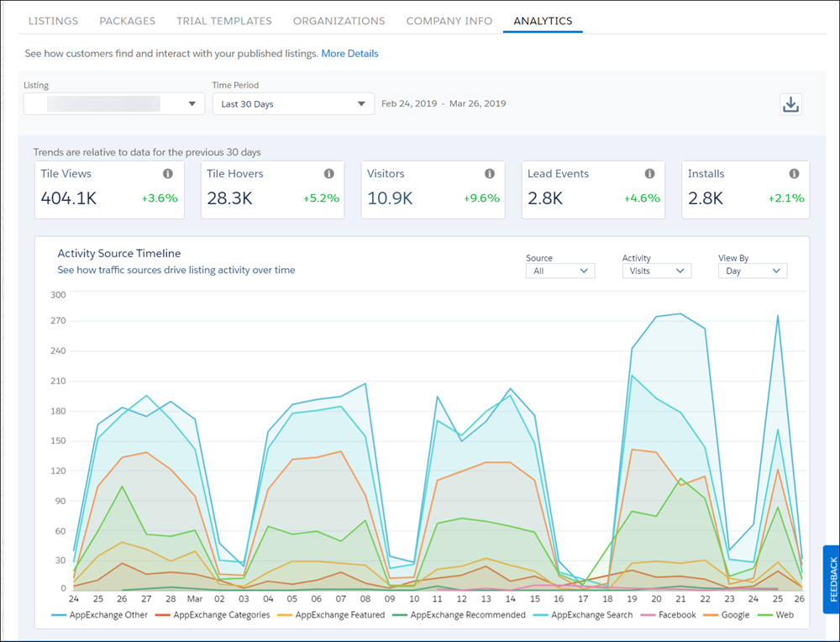Click the Feb 24, 2019 start date
This screenshot has height=642, width=840.
coord(409,103)
